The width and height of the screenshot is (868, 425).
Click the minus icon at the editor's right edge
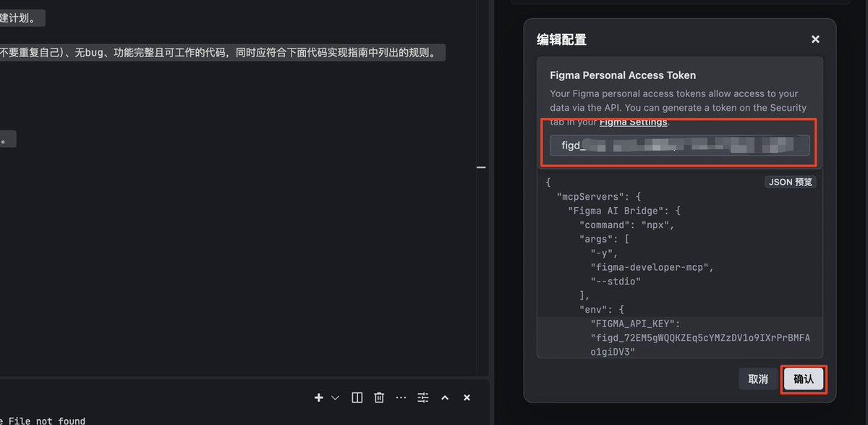(x=481, y=167)
